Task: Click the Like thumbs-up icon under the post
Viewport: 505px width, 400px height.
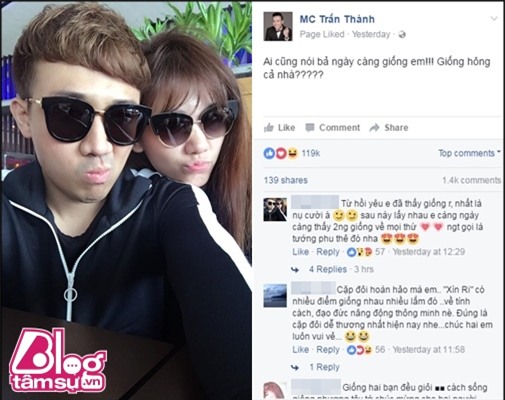Action: coord(269,127)
